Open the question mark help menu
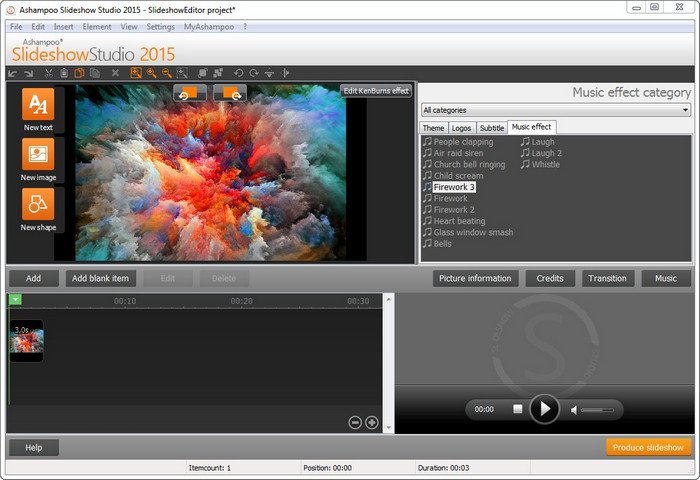This screenshot has height=480, width=700. [245, 27]
